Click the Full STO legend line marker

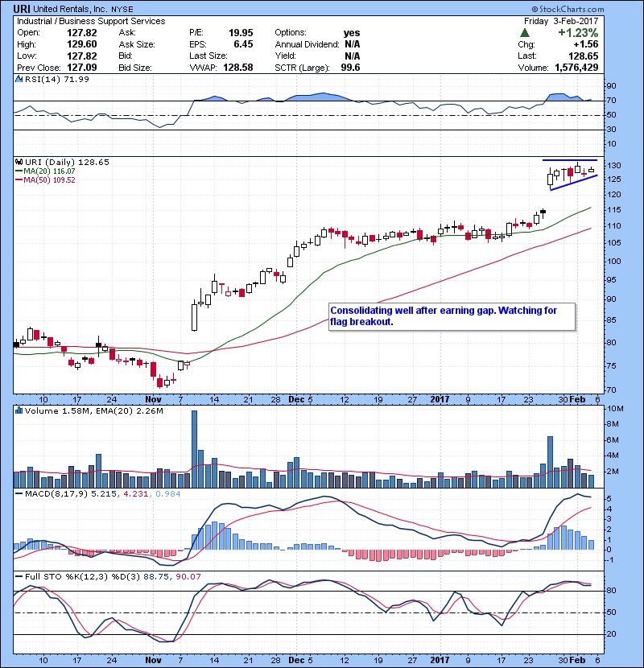pyautogui.click(x=19, y=577)
